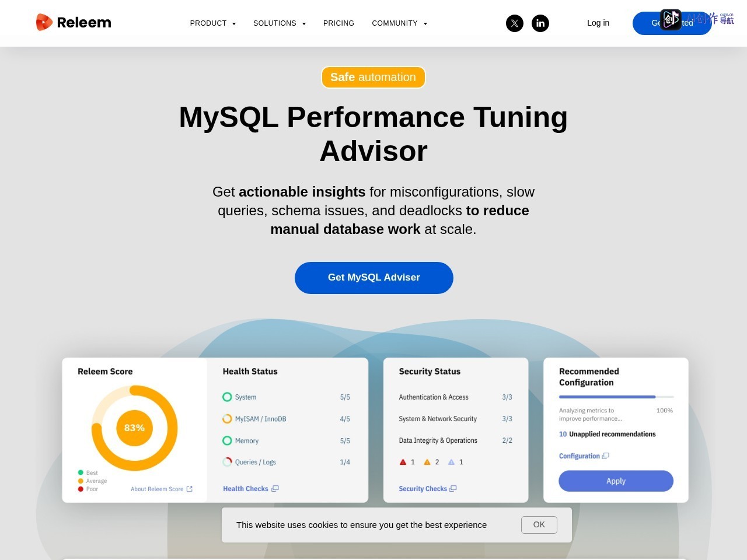The image size is (747, 560).
Task: Click the Apply button
Action: tap(616, 481)
